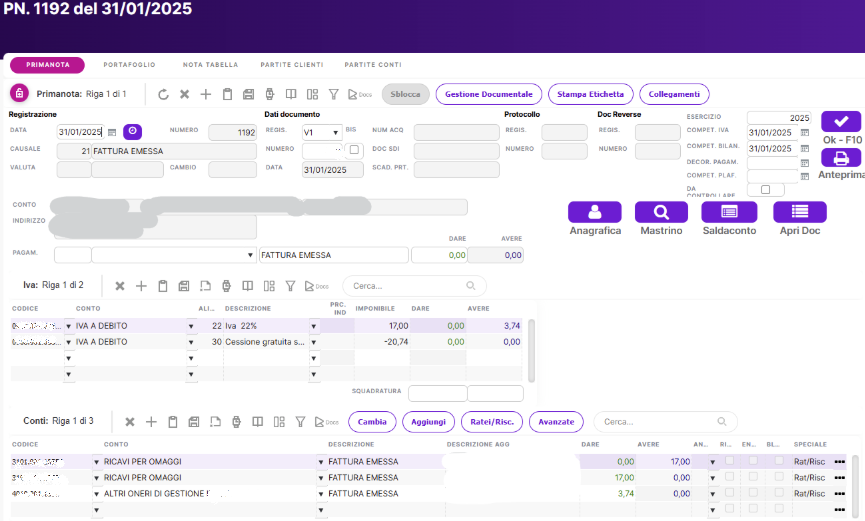Click the Collegamenti button

coord(674,94)
